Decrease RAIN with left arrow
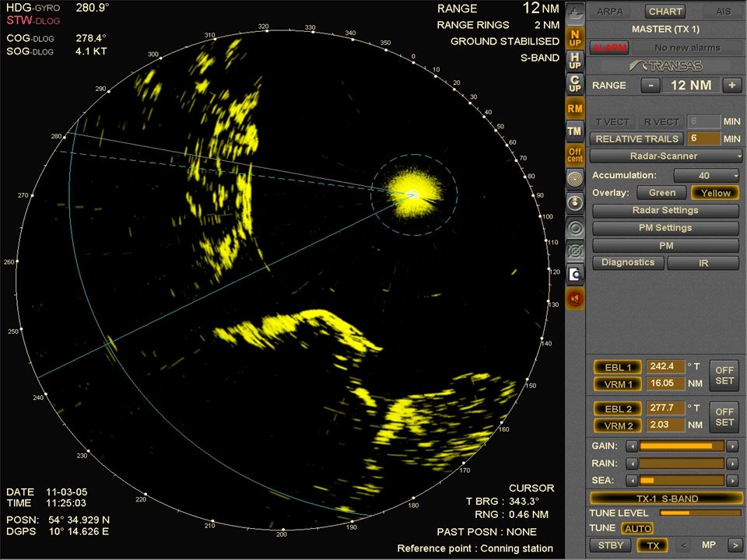747x560 pixels. click(632, 464)
